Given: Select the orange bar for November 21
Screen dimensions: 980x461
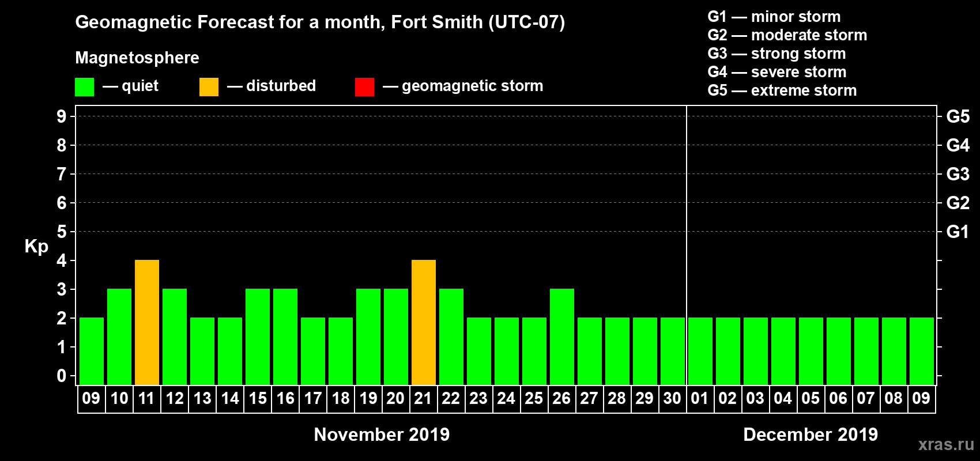Looking at the screenshot, I should (424, 322).
